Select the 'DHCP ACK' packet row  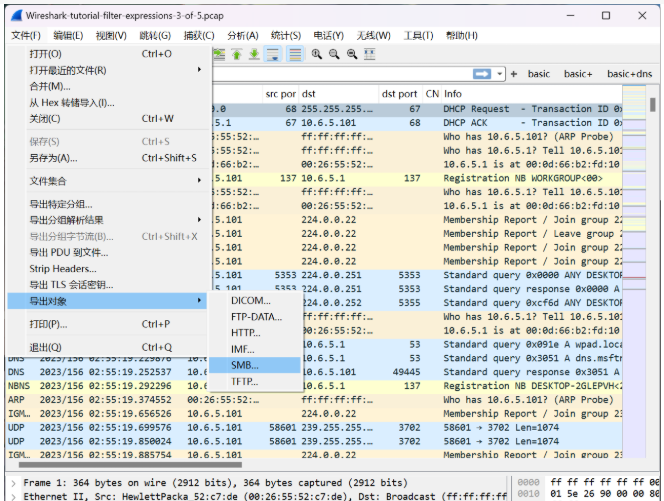(417, 123)
